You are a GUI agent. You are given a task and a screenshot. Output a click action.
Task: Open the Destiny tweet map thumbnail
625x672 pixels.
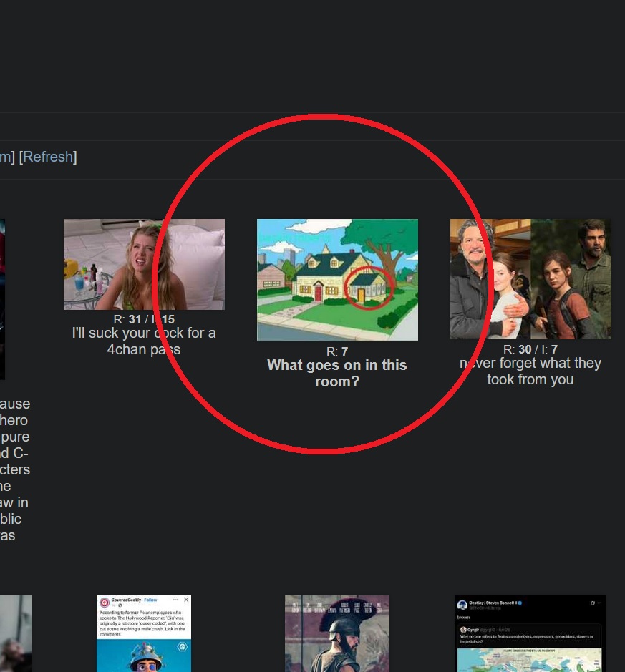pos(530,633)
